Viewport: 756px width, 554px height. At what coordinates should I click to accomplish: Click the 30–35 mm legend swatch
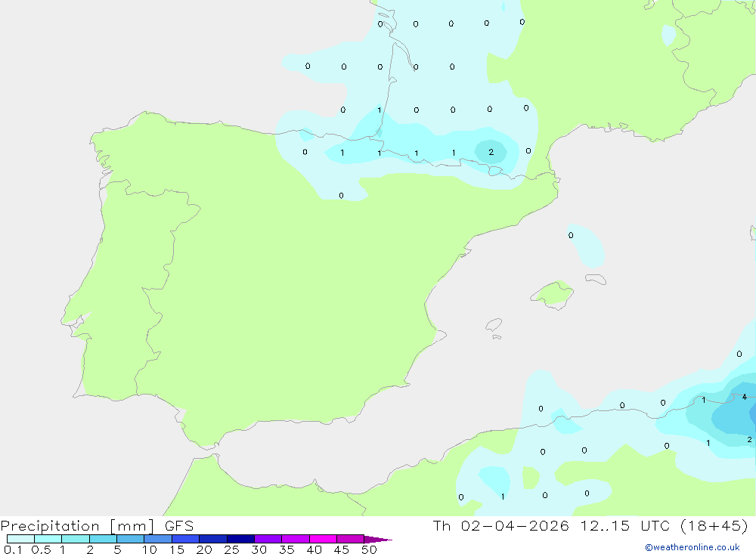(x=268, y=539)
